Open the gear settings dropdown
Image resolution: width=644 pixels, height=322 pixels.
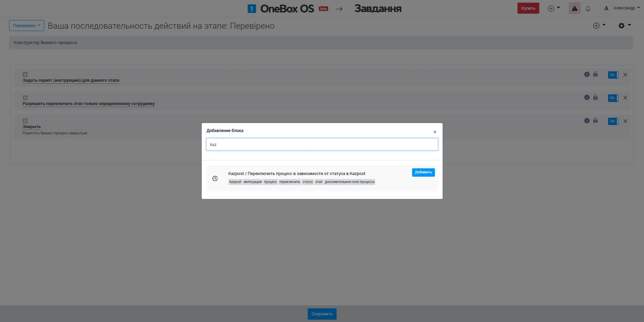624,25
